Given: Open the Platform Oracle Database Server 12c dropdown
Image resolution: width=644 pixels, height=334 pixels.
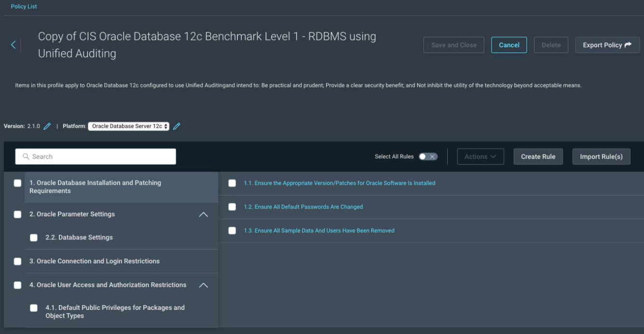Looking at the screenshot, I should 128,126.
